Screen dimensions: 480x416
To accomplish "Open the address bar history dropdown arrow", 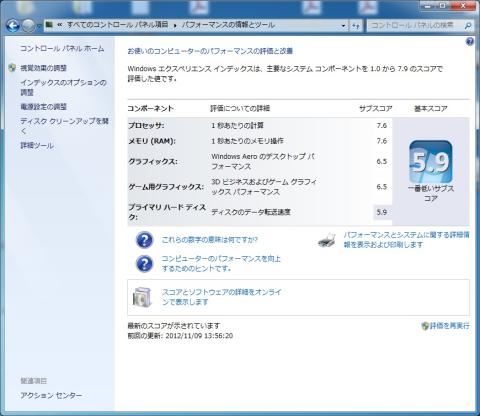I will (x=343, y=25).
